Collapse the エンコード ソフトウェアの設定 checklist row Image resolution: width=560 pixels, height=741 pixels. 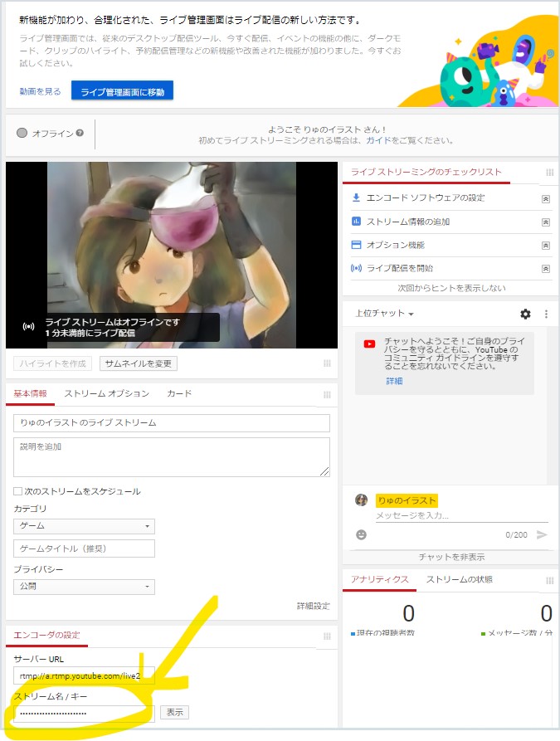tap(545, 199)
